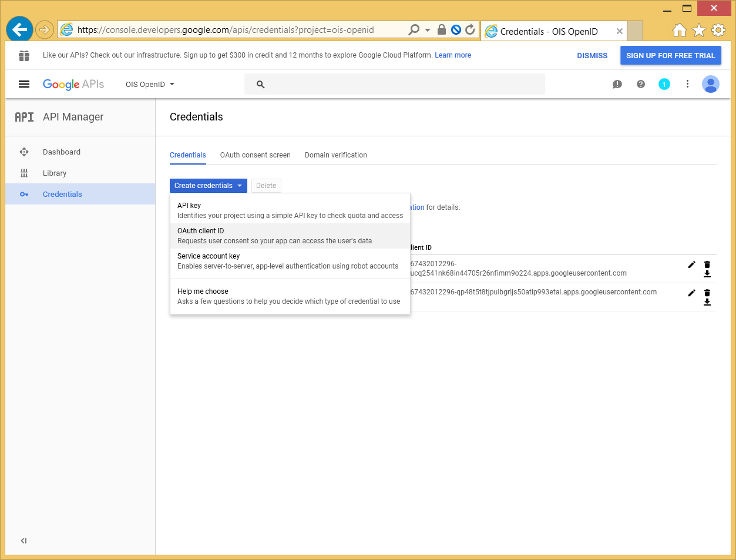This screenshot has height=560, width=736.
Task: Switch to Domain verification tab
Action: (336, 155)
